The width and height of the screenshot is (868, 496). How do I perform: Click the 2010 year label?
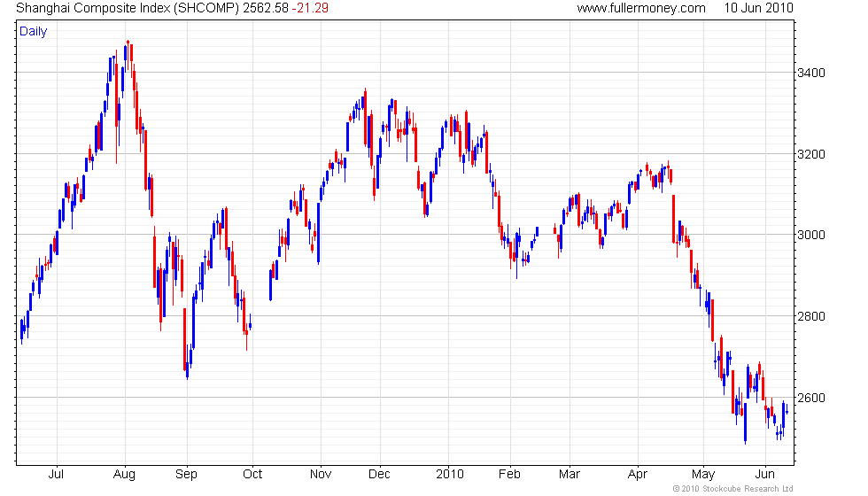450,475
